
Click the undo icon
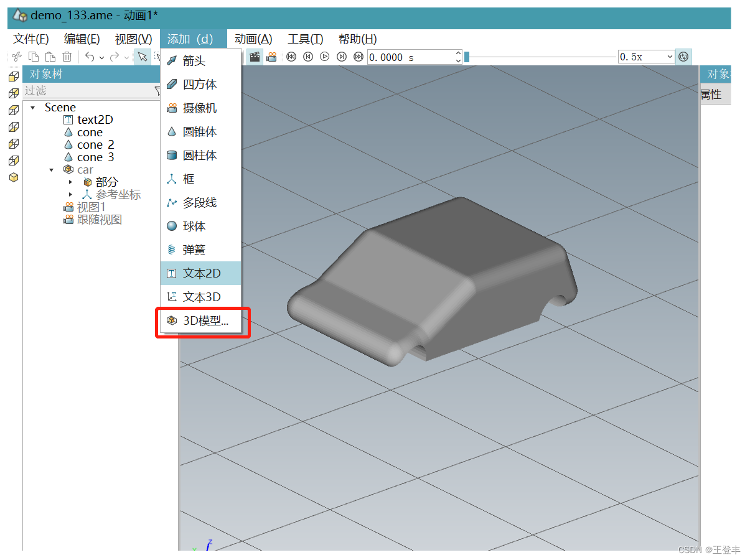[90, 57]
